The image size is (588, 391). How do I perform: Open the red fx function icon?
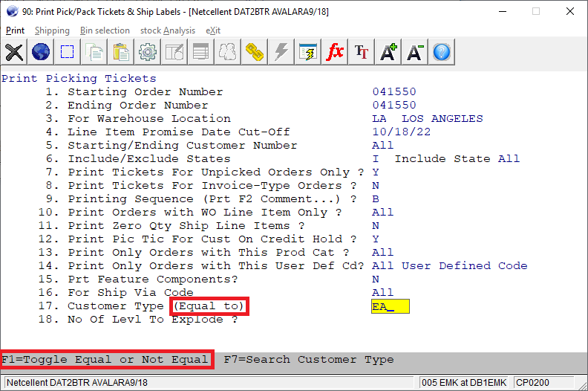tap(335, 52)
